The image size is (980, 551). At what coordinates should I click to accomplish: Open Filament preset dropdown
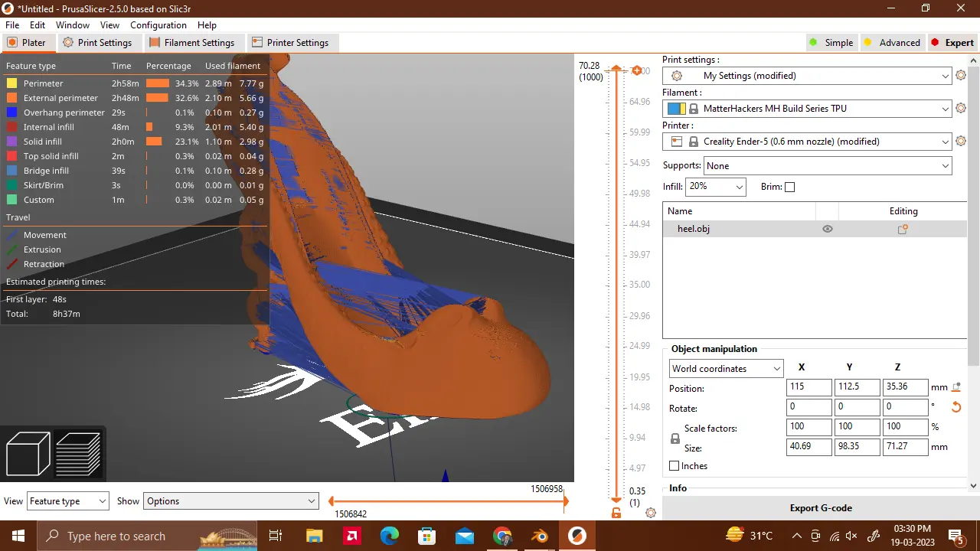click(807, 109)
